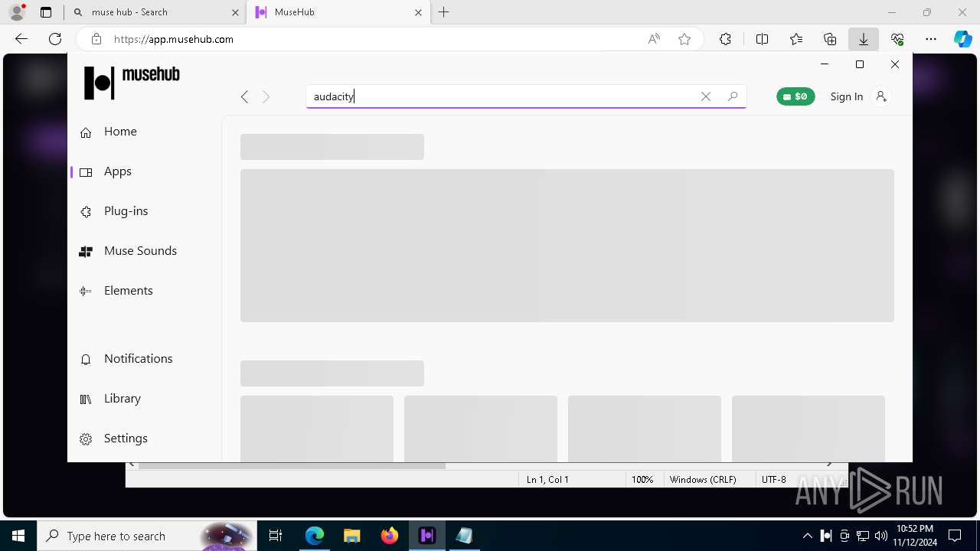Screen dimensions: 980x551
Task: Open the Edge profile icon
Action: [x=17, y=12]
